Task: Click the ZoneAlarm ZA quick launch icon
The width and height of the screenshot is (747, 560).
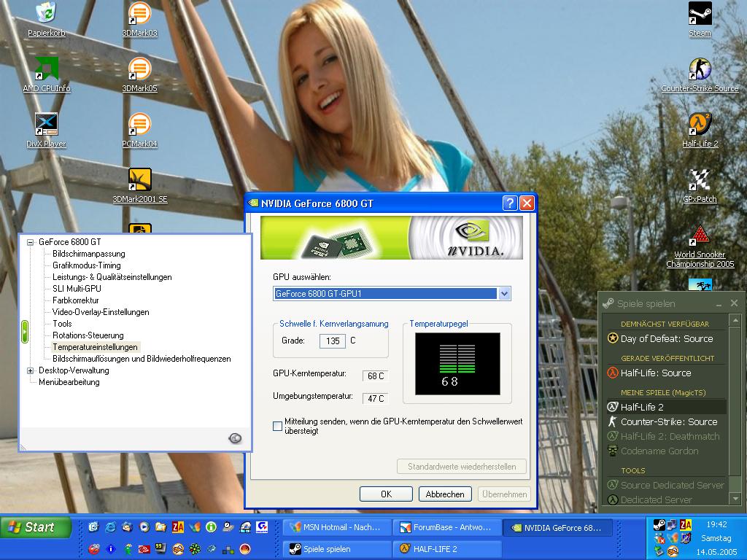Action: (178, 526)
